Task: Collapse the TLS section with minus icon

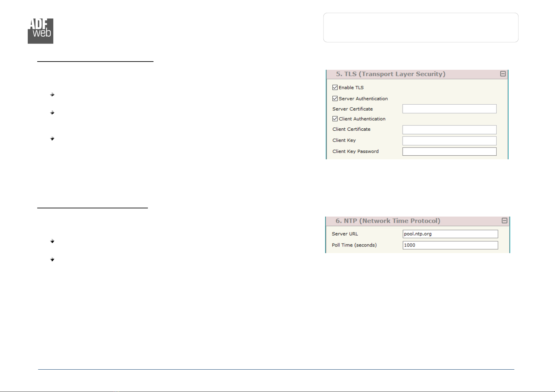Action: [x=503, y=74]
